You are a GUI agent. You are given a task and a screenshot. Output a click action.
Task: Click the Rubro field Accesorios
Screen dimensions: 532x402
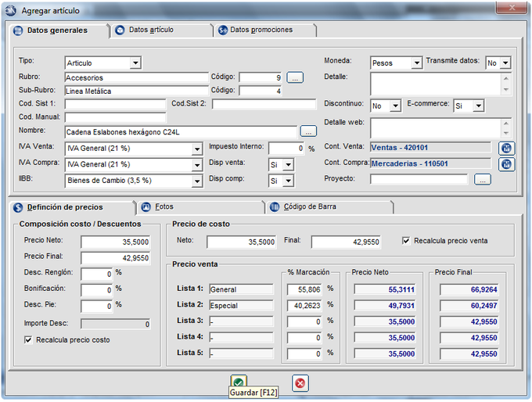[x=136, y=77]
